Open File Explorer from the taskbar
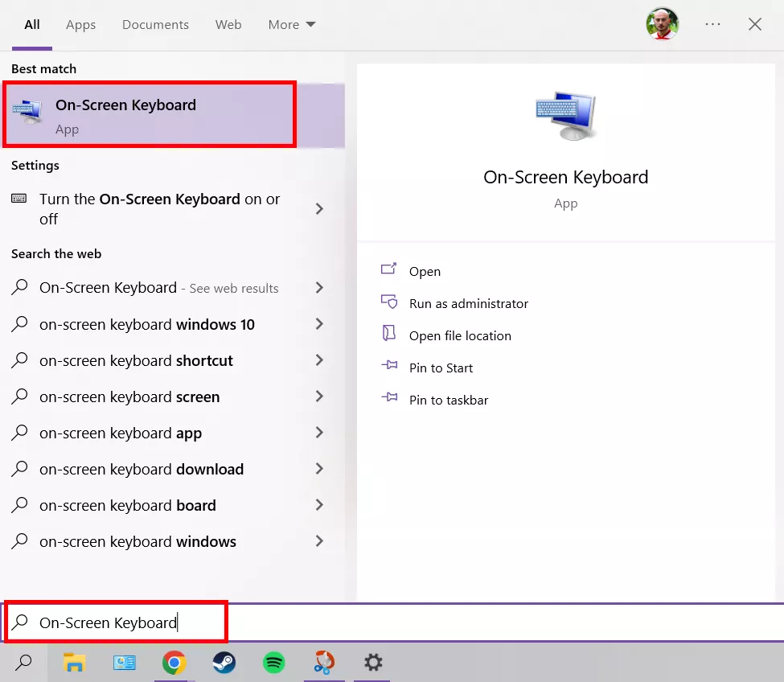Image resolution: width=784 pixels, height=682 pixels. click(74, 663)
